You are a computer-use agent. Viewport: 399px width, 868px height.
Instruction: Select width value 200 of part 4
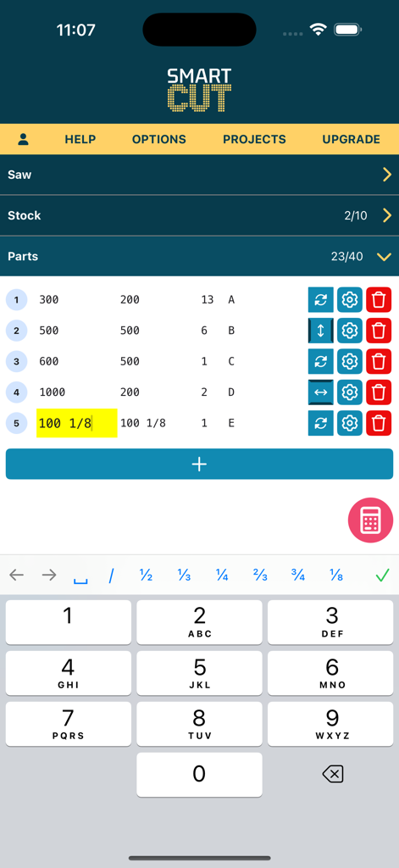130,392
